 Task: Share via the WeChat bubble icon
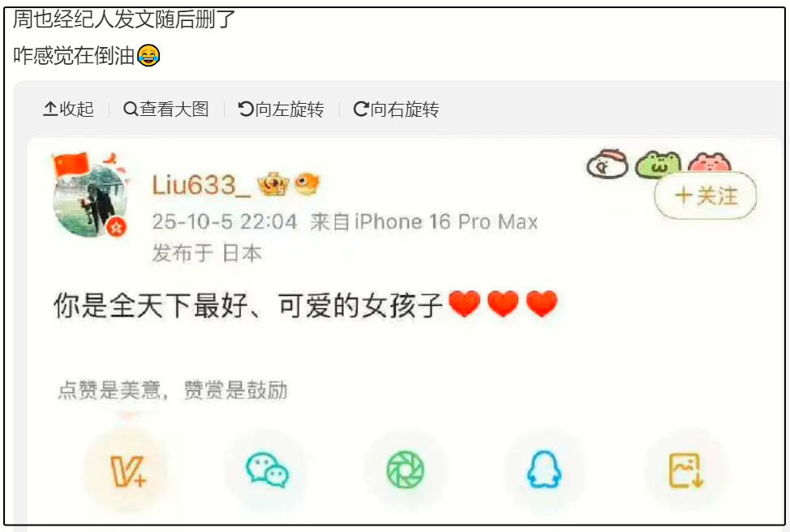pyautogui.click(x=267, y=470)
